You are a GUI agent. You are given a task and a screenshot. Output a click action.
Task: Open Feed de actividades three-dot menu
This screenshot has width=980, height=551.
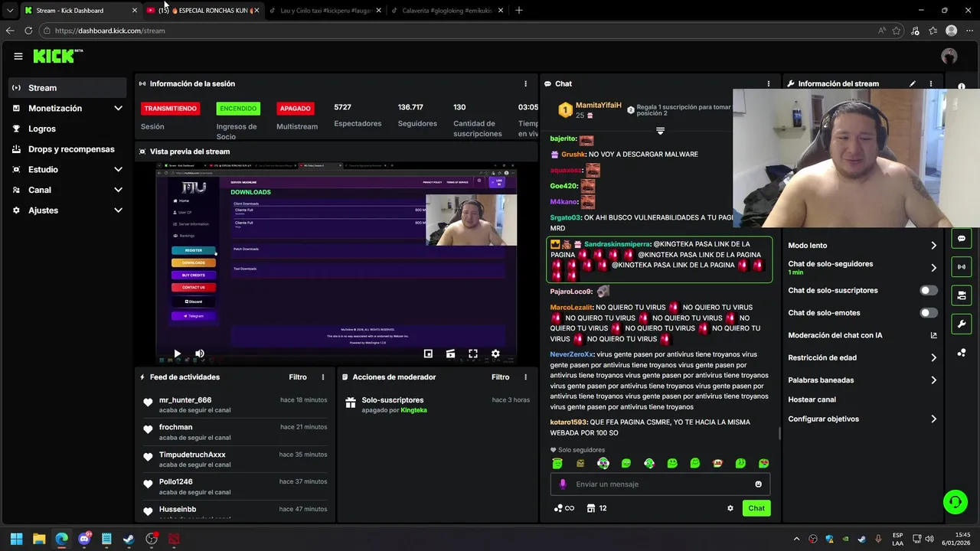click(323, 377)
